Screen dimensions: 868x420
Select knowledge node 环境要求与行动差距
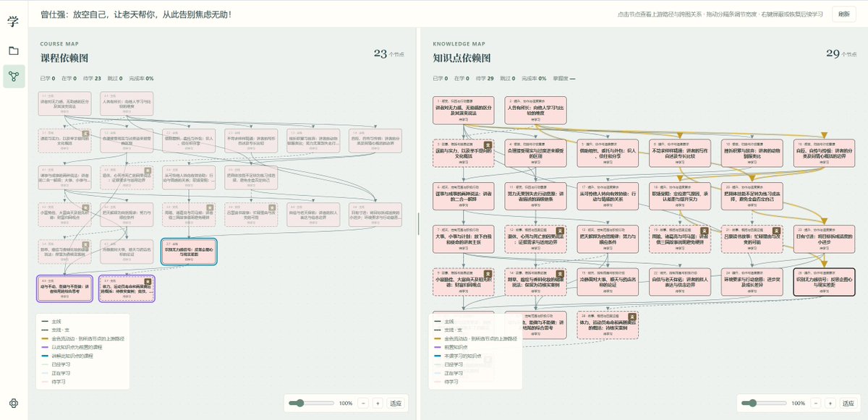(751, 283)
